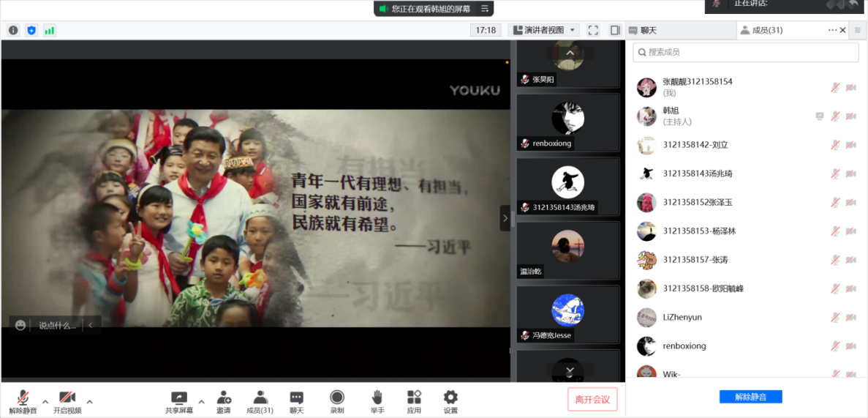The width and height of the screenshot is (868, 418).
Task: Select member 张靓靓3121358154
Action: click(x=746, y=87)
